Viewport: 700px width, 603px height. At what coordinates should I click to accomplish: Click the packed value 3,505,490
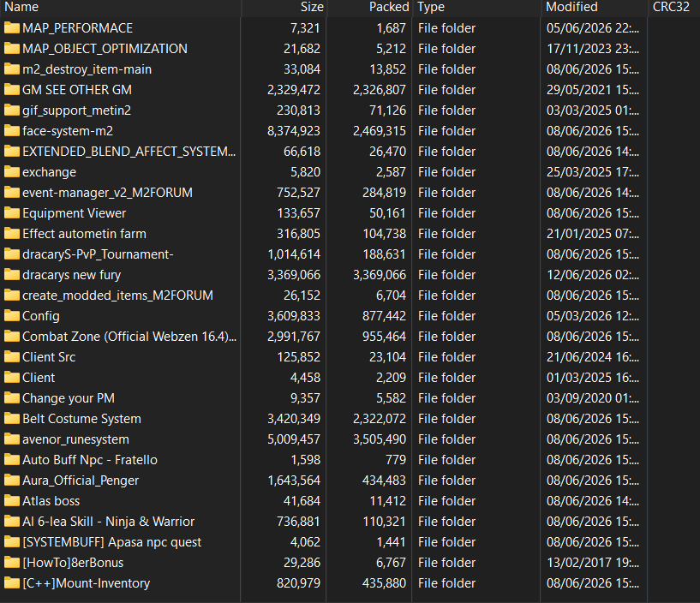(x=380, y=439)
